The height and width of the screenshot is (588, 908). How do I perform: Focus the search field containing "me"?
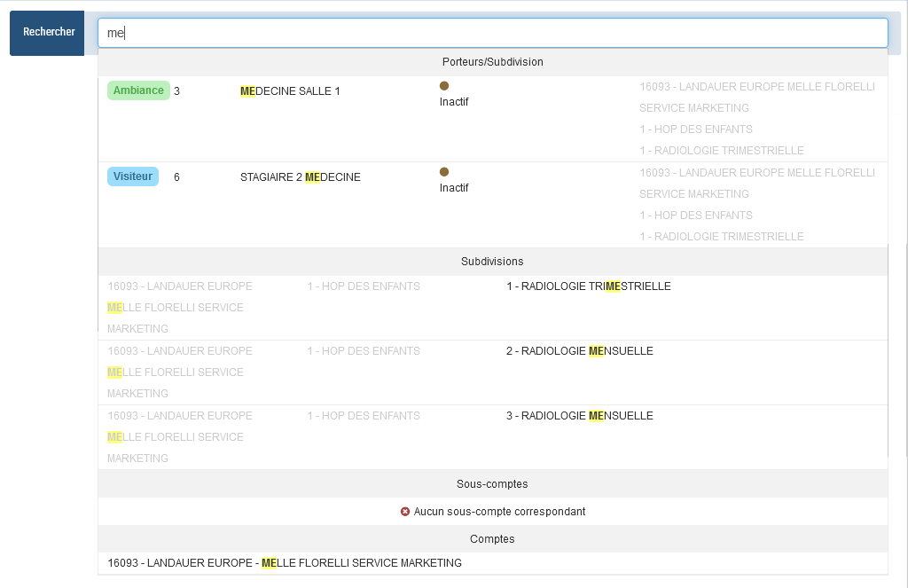[x=493, y=33]
